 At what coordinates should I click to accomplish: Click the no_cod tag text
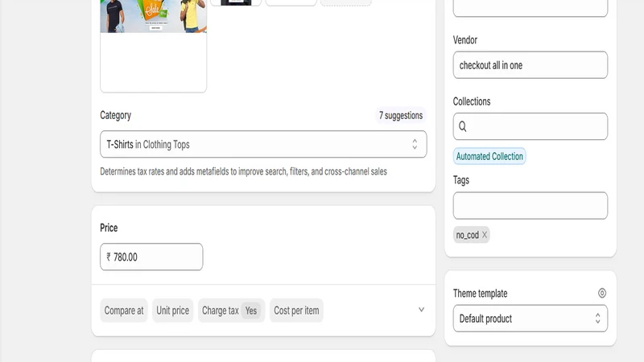(468, 235)
